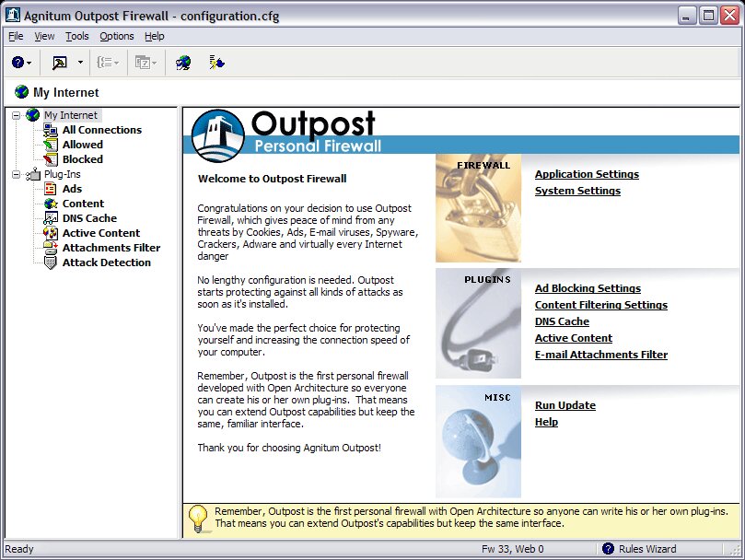Click the Plug-Ins plug icon
Screen dimensions: 745x560
coord(33,174)
